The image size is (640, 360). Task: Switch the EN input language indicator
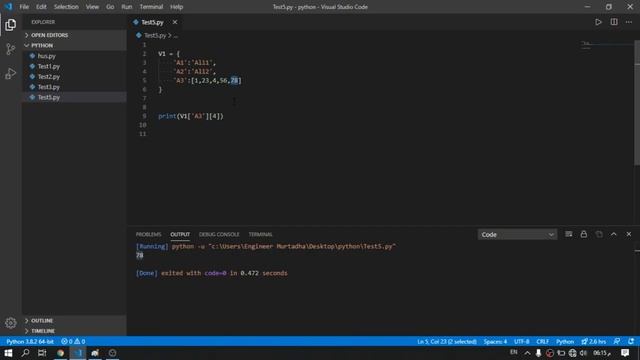(513, 352)
